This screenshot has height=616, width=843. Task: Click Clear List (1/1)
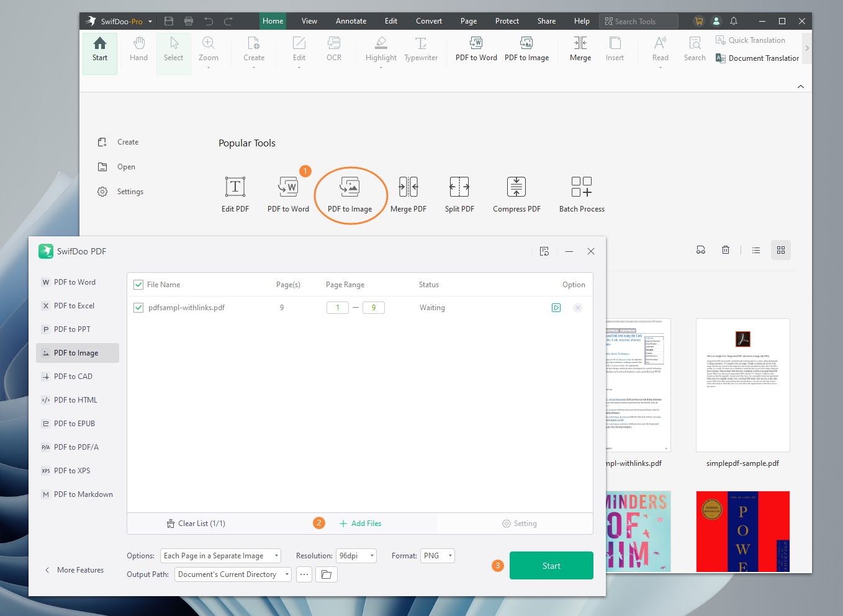196,524
